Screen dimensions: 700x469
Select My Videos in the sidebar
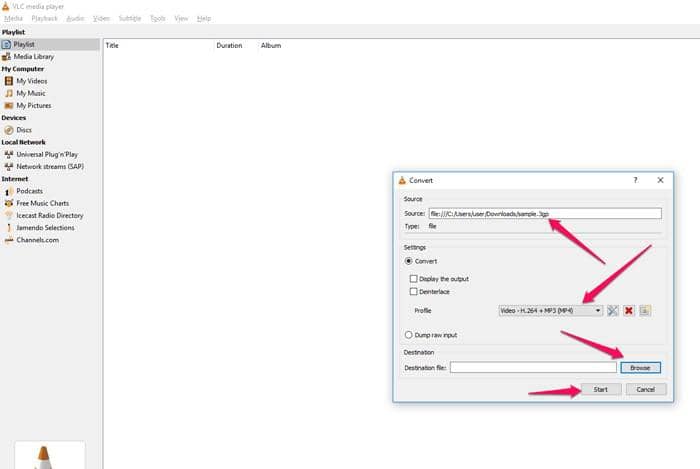(x=31, y=81)
